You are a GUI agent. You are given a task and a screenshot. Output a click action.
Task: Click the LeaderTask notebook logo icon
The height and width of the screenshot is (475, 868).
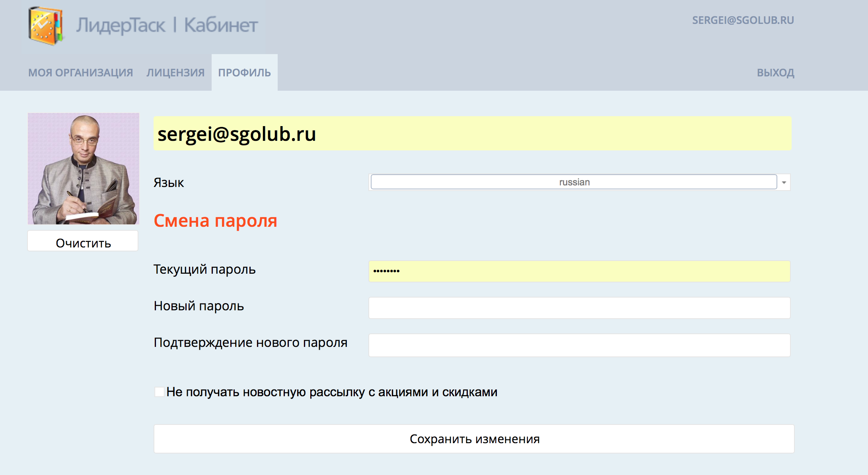click(x=45, y=25)
